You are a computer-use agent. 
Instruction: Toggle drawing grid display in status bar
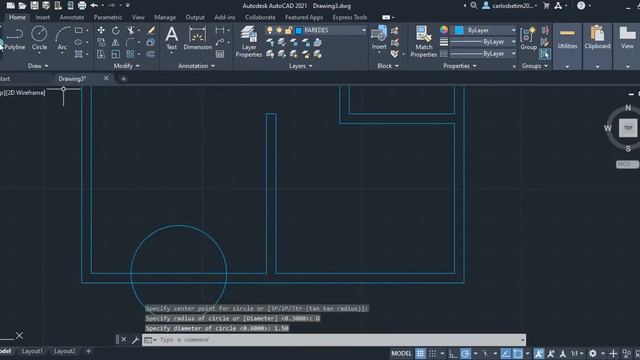[420, 353]
